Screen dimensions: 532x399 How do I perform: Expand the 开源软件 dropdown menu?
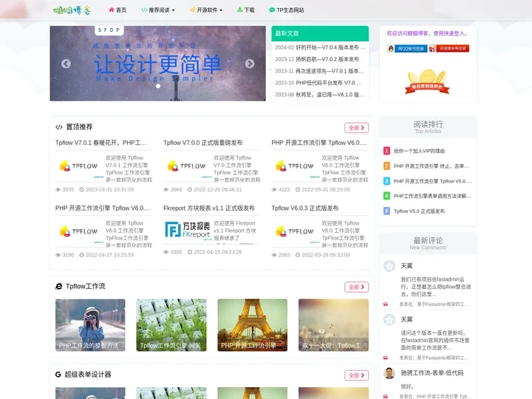[x=206, y=10]
